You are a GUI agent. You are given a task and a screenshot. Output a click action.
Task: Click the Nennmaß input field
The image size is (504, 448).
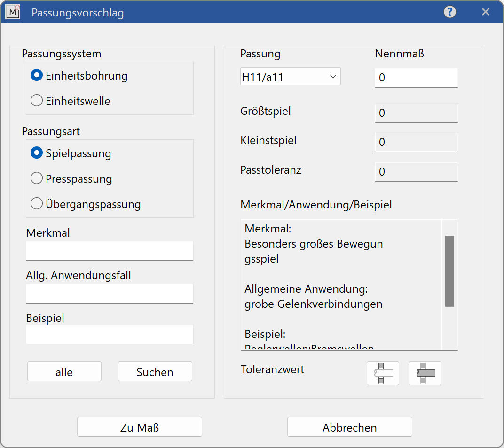(x=416, y=78)
